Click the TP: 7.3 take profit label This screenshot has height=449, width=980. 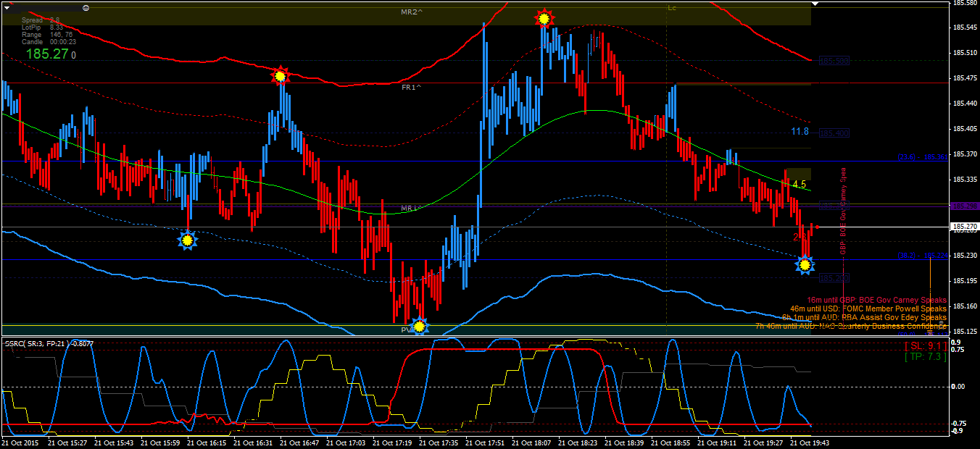point(925,356)
